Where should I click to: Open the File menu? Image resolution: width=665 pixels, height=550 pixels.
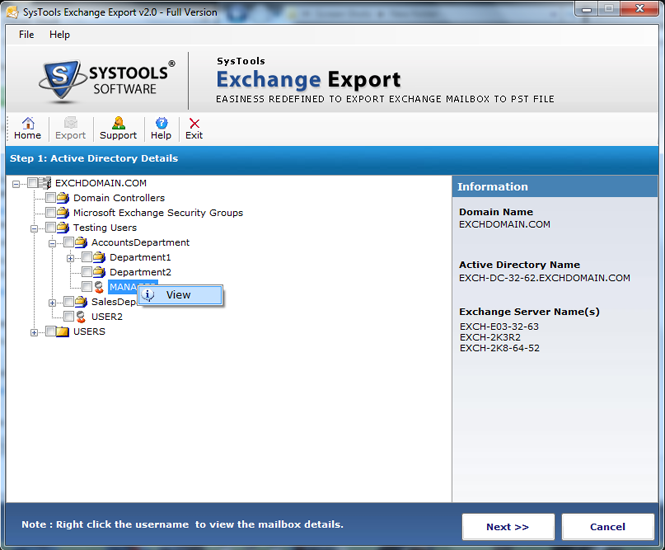click(26, 34)
